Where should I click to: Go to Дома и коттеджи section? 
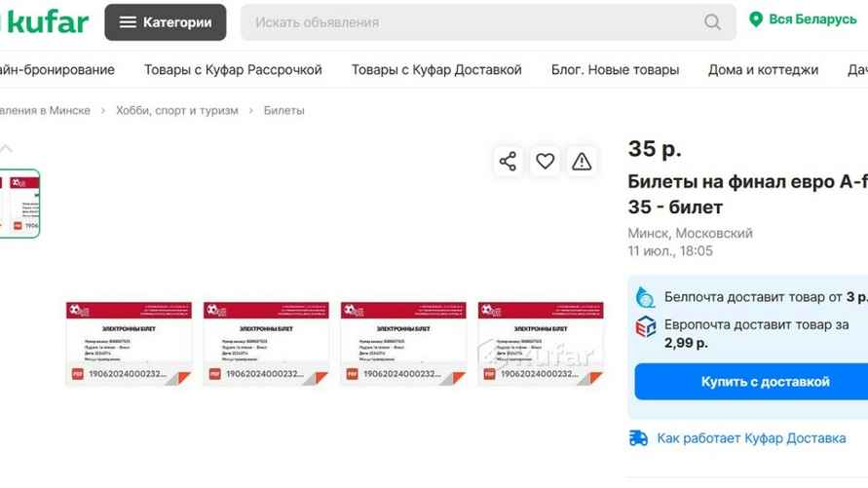(x=763, y=70)
